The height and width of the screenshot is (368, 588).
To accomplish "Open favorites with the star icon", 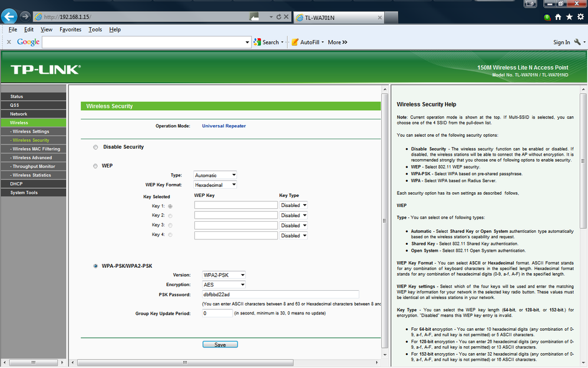I will pos(569,17).
